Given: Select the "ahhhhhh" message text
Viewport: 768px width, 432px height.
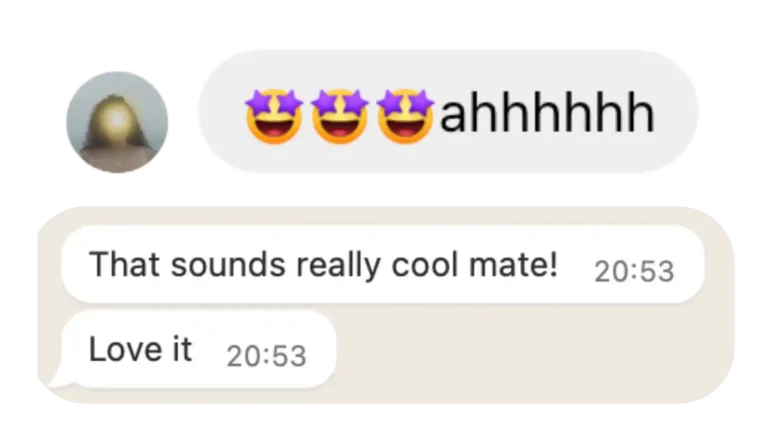Looking at the screenshot, I should 547,113.
